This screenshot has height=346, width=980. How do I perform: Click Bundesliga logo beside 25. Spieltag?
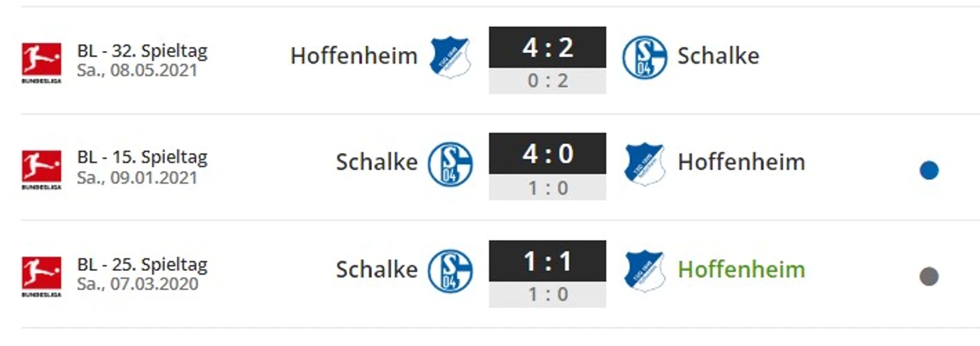[x=42, y=275]
